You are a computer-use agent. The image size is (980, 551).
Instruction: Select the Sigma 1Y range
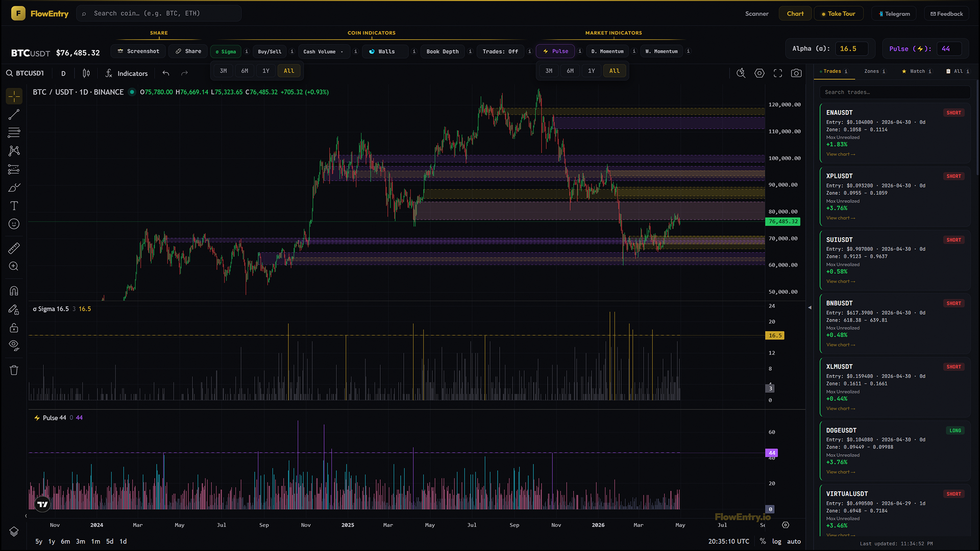(266, 71)
